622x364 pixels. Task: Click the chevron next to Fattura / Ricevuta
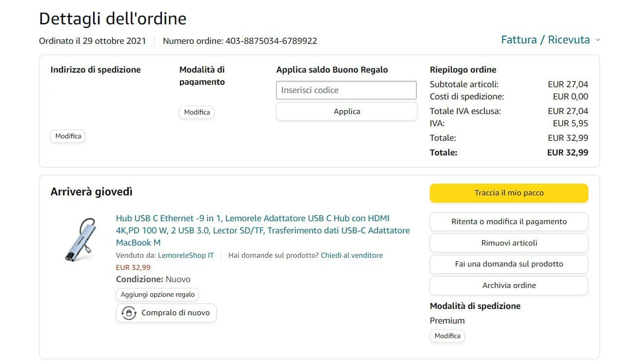click(598, 40)
